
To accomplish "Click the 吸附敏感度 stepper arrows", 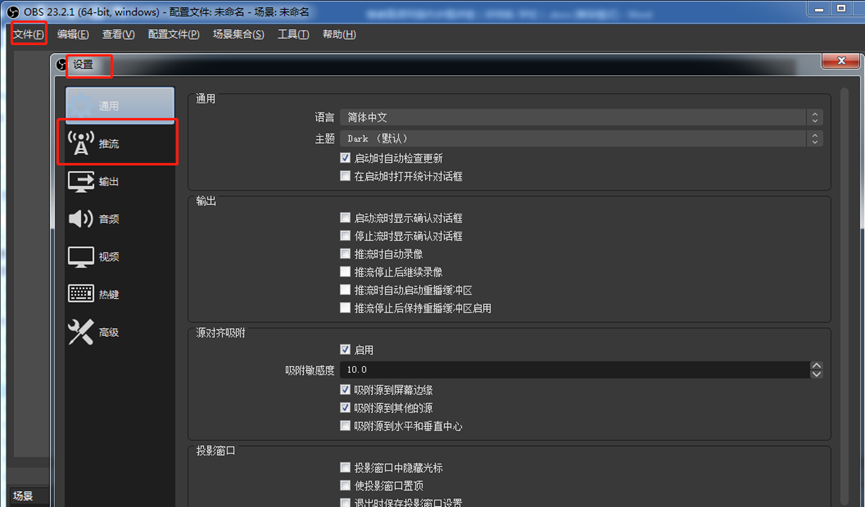I will click(816, 370).
